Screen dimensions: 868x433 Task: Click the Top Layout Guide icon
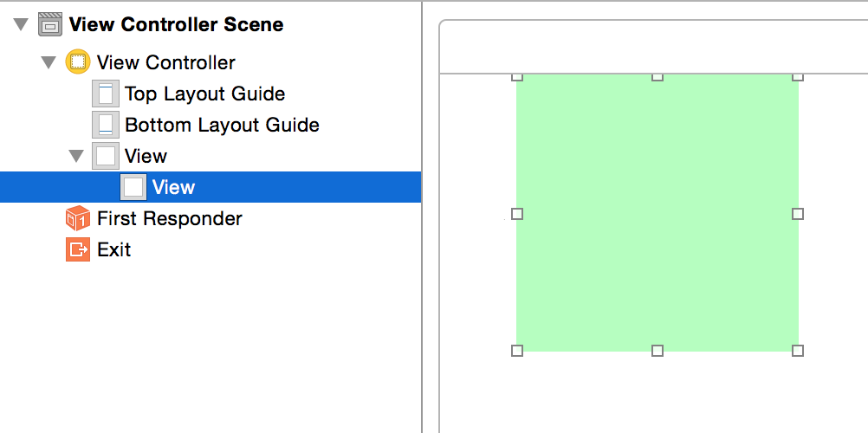pos(106,94)
